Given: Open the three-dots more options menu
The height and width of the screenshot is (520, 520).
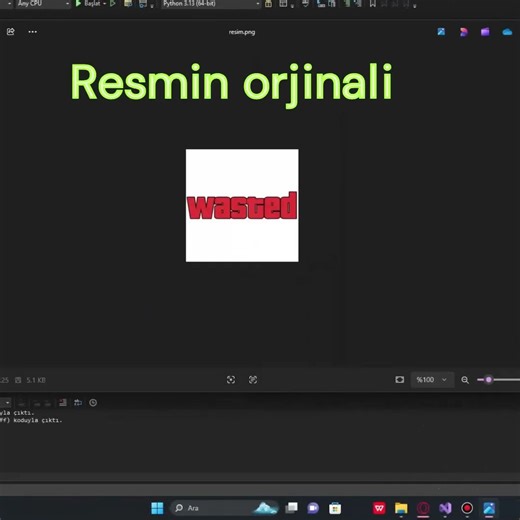Looking at the screenshot, I should (33, 32).
